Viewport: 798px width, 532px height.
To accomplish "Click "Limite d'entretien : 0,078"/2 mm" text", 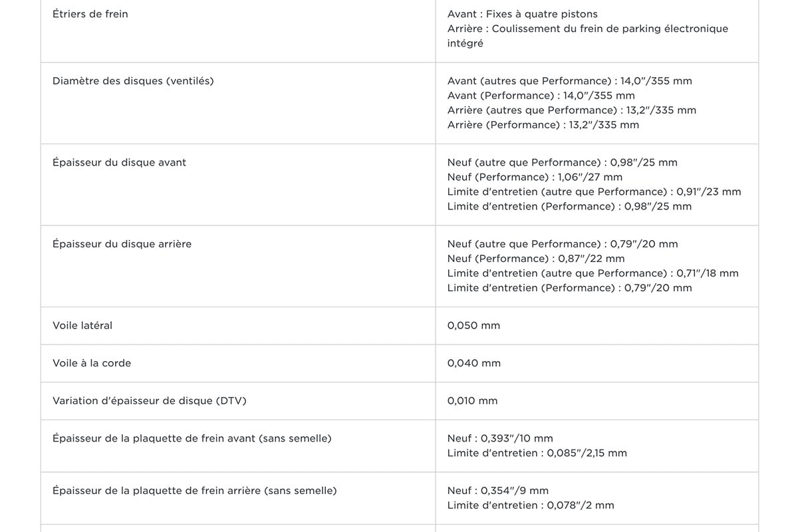I will (531, 505).
